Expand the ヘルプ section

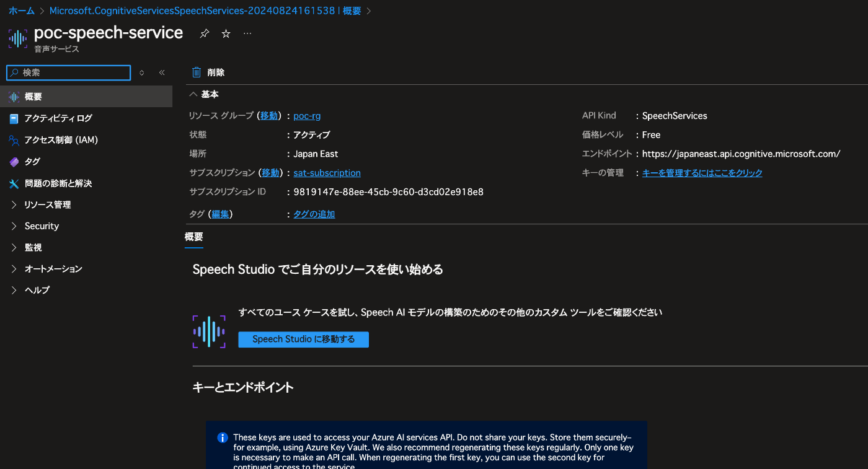click(14, 290)
